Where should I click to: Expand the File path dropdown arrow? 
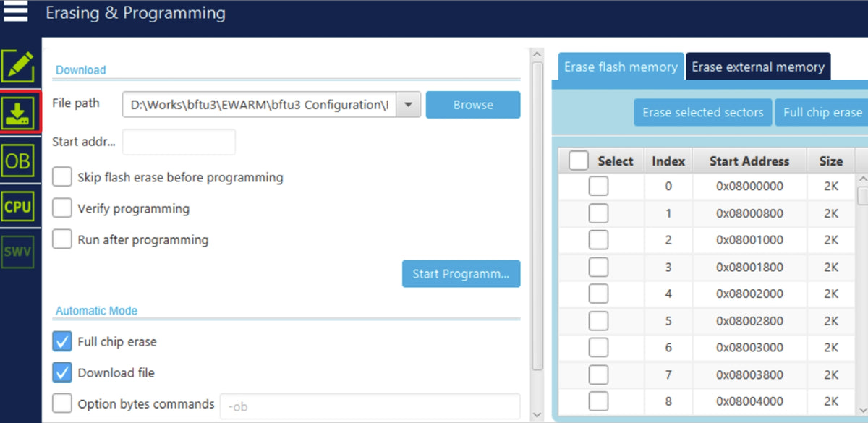(x=409, y=105)
